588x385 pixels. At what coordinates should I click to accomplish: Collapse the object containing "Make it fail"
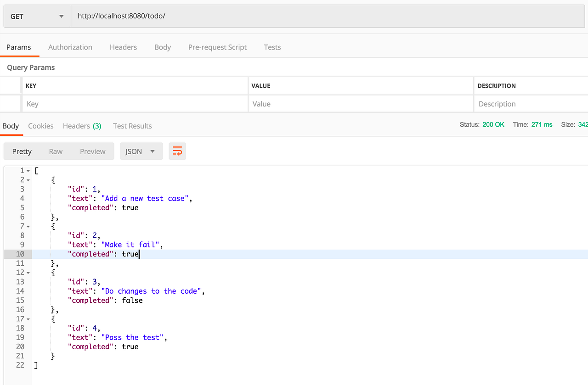click(x=28, y=226)
